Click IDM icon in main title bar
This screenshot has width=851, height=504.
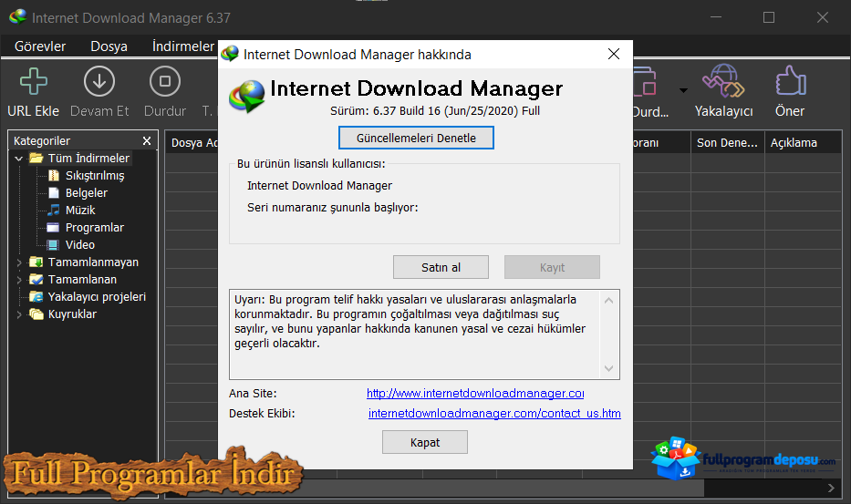pos(18,16)
